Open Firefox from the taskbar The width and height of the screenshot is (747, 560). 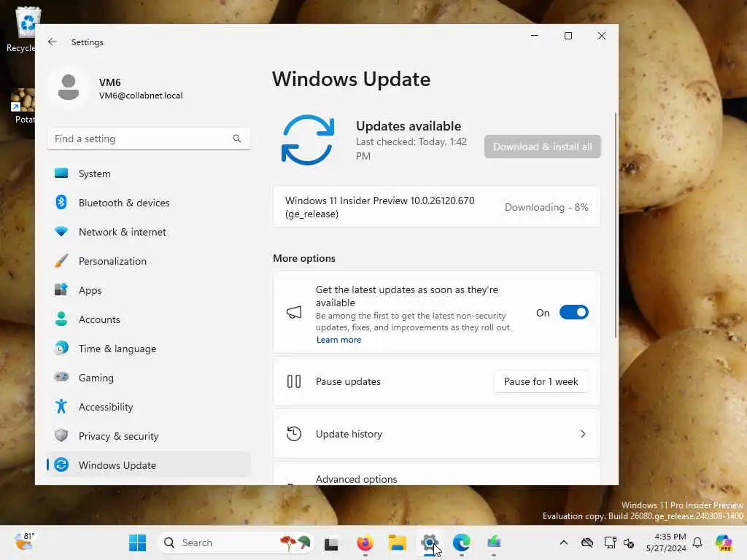click(x=365, y=542)
